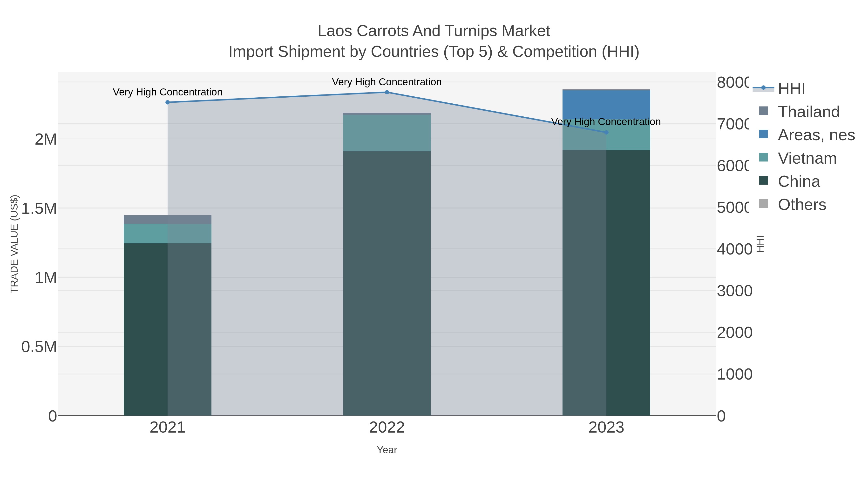Image resolution: width=868 pixels, height=488 pixels.
Task: Click the Vietnam teal color swatch
Action: (x=763, y=157)
